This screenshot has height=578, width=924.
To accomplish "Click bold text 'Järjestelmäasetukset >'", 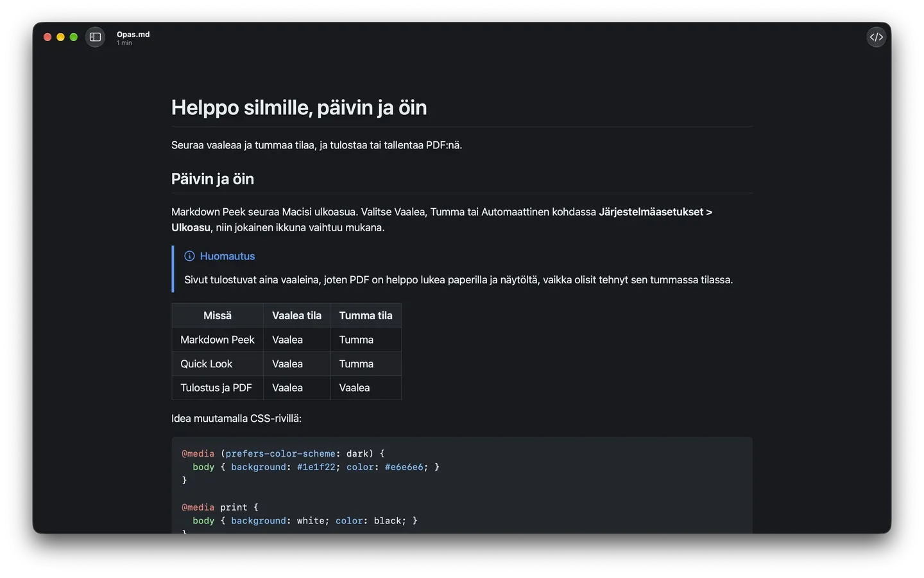I will pos(655,212).
